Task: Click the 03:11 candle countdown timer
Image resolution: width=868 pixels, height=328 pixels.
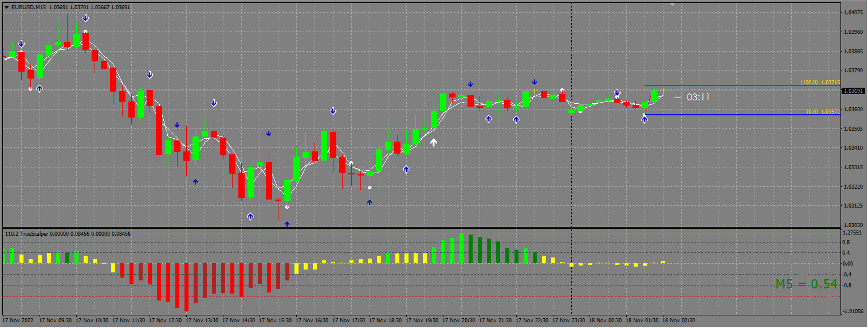Action: (x=698, y=97)
